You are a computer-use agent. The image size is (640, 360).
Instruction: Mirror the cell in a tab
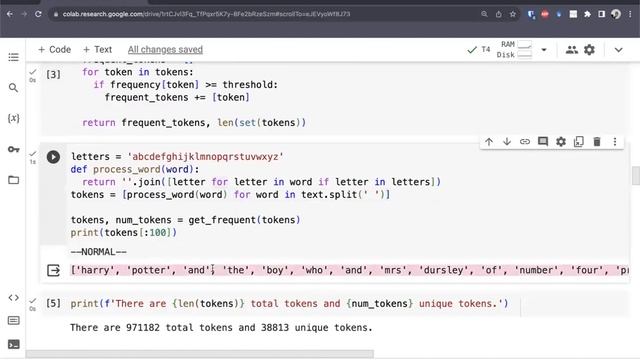click(579, 142)
